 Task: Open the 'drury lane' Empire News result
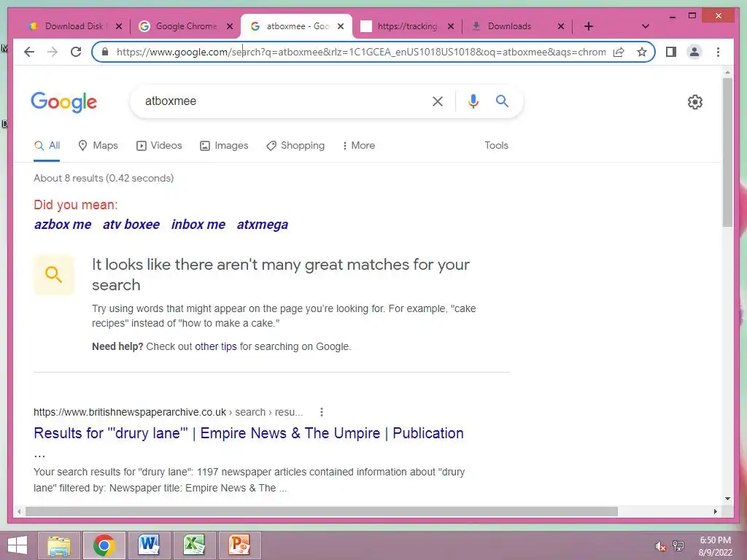point(249,433)
